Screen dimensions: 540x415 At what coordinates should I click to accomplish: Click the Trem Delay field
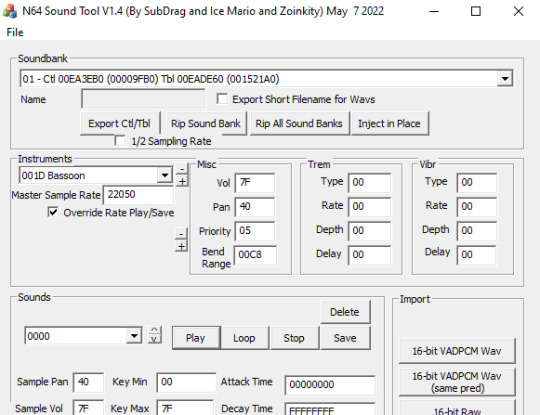[369, 255]
